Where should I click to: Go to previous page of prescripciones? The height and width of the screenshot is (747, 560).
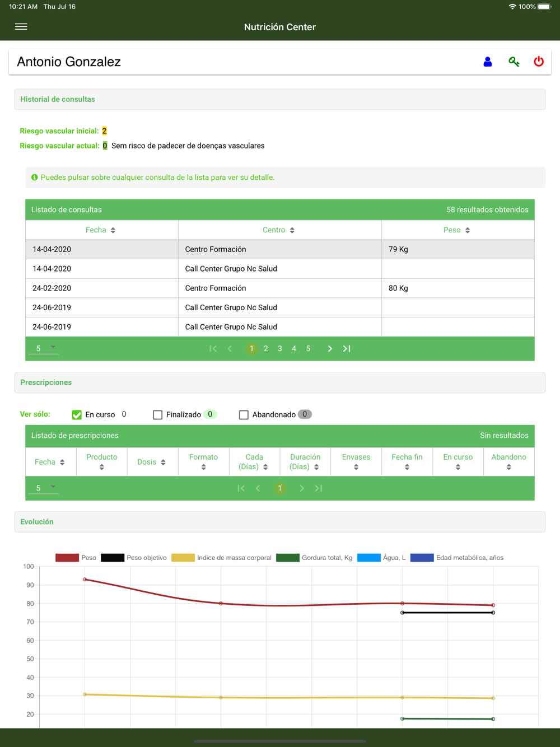click(x=258, y=488)
